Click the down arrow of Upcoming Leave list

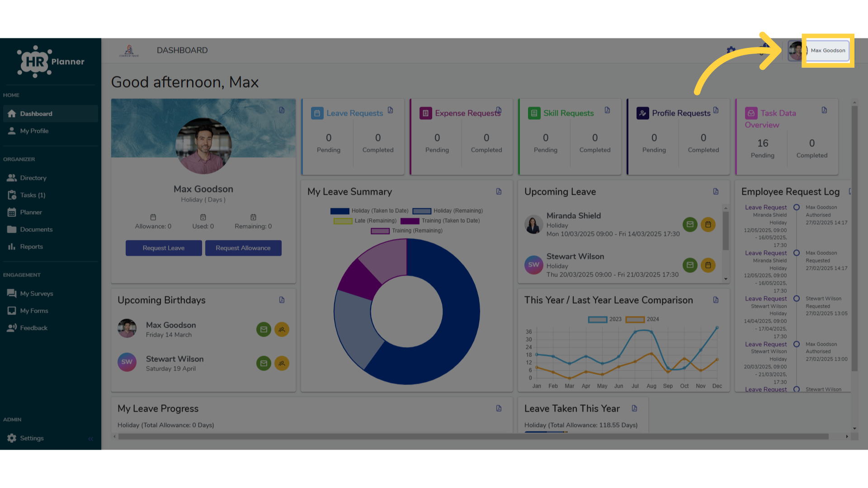coord(726,279)
